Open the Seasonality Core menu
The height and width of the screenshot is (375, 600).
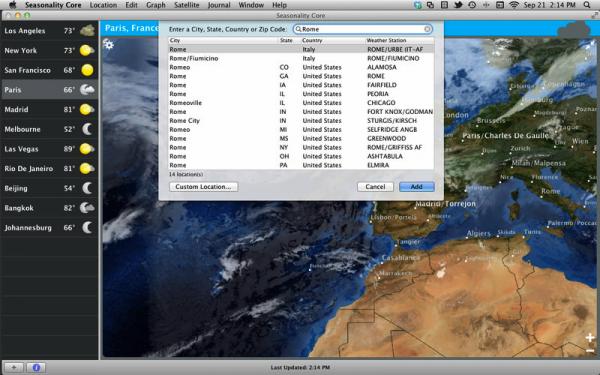click(53, 5)
